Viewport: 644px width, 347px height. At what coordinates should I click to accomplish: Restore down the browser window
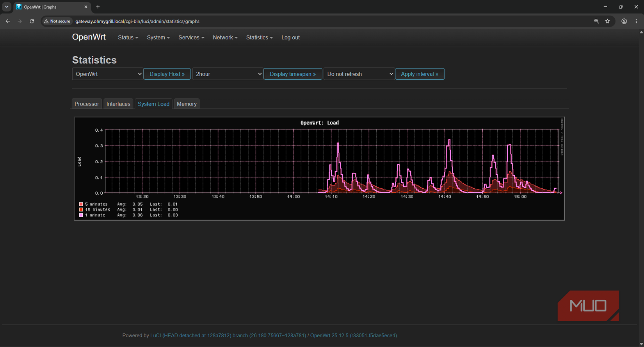pos(621,7)
